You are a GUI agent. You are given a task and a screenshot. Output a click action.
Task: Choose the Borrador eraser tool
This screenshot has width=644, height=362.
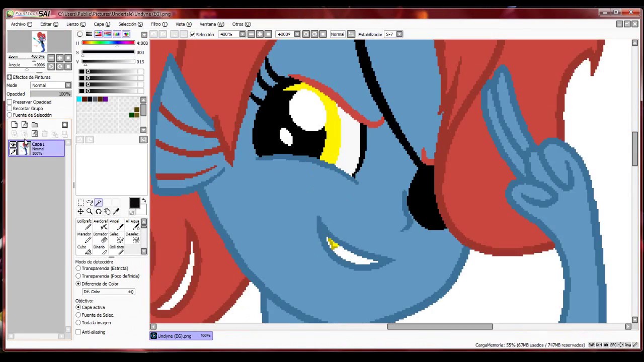pyautogui.click(x=101, y=237)
